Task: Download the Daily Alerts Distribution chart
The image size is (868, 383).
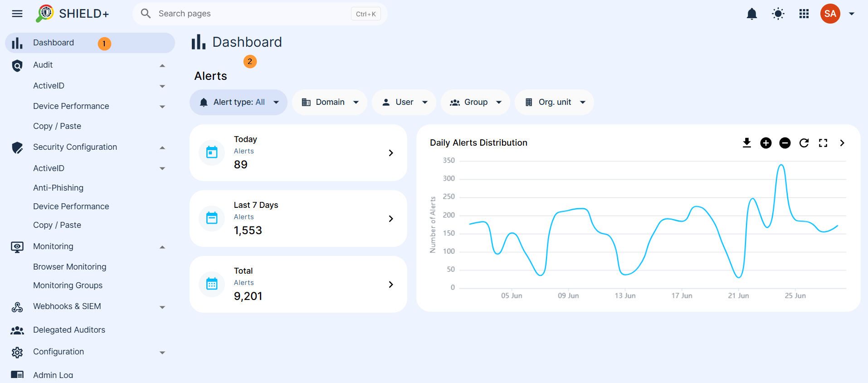Action: point(747,143)
